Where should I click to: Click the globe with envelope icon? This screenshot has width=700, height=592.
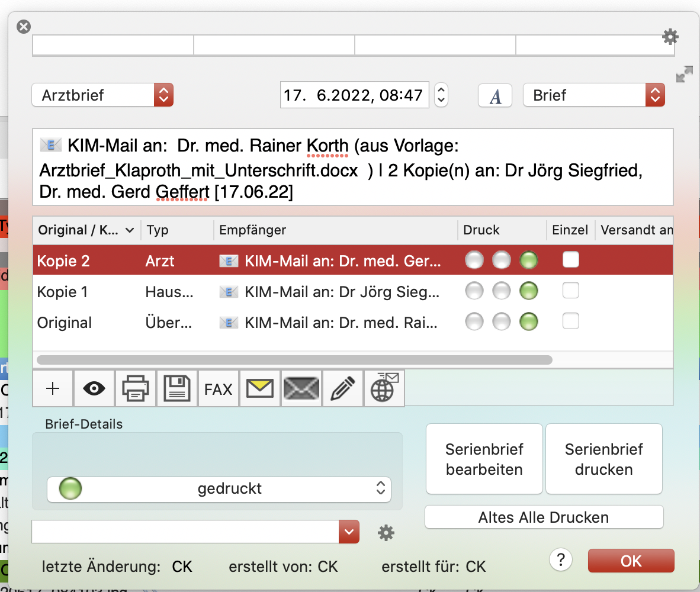tap(384, 388)
